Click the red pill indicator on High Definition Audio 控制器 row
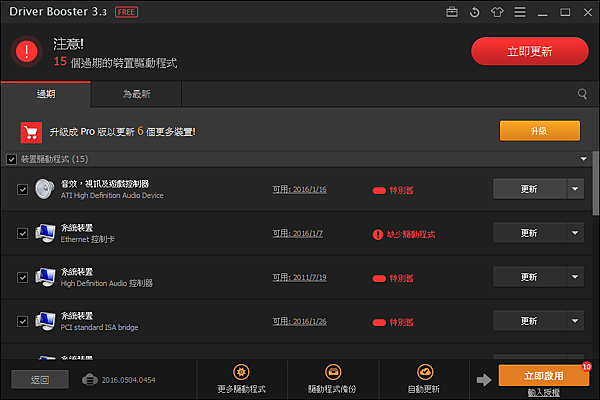The image size is (600, 400). (379, 279)
